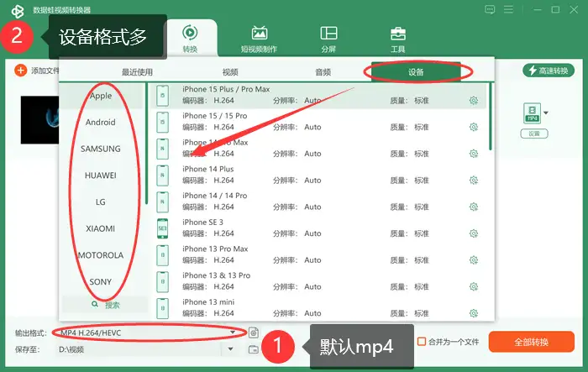Viewport: 588px width, 372px height.
Task: Switch to the 最近使用 tab
Action: 137,72
